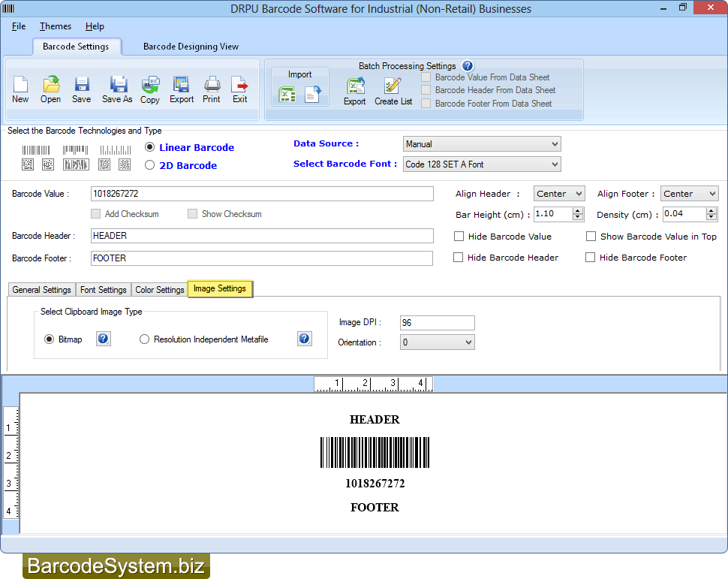Increase Density with up arrow

pyautogui.click(x=711, y=210)
